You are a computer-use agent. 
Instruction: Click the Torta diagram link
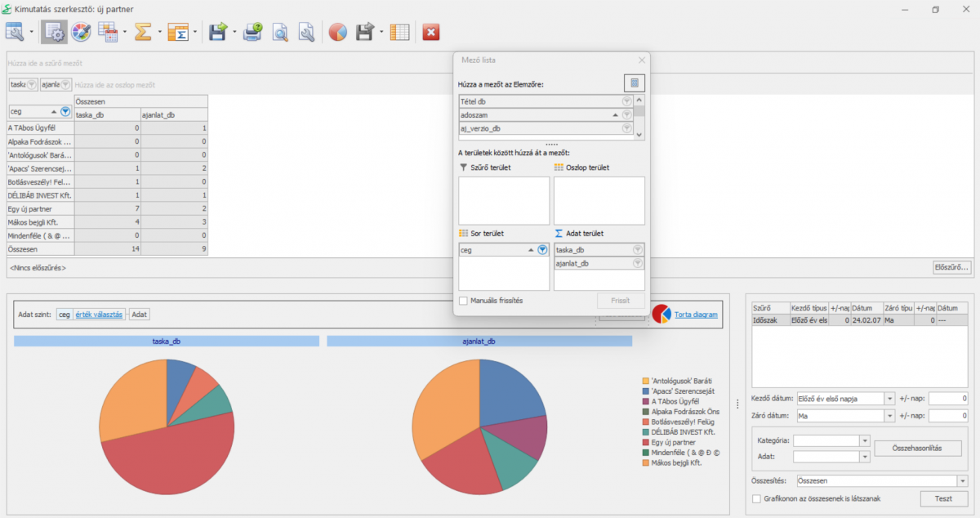pyautogui.click(x=697, y=314)
